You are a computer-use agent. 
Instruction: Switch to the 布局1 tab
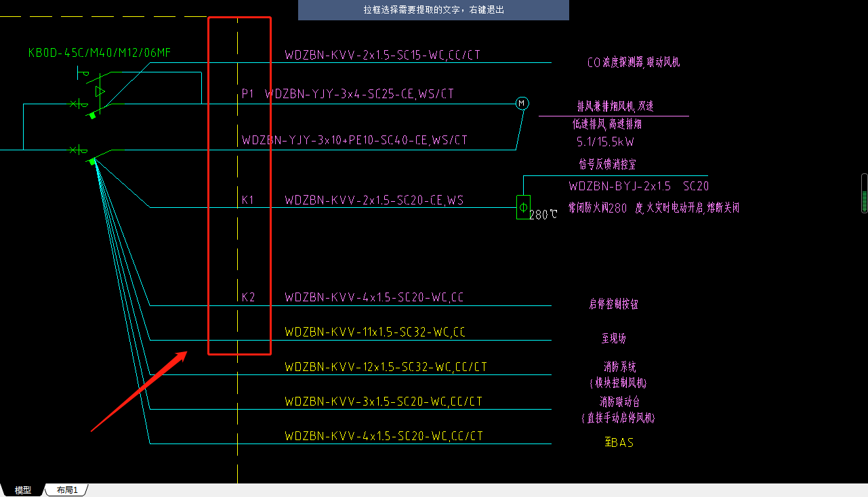(x=66, y=490)
